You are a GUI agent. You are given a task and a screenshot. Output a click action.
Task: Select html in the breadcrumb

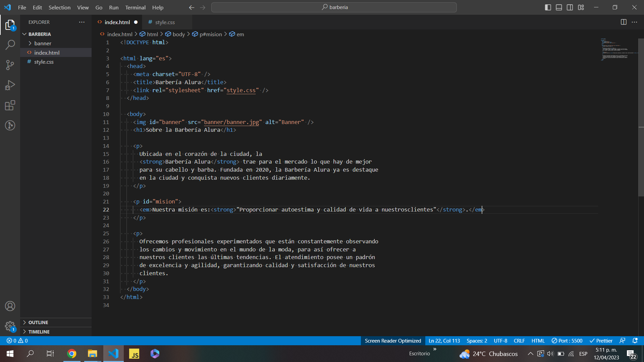pos(149,34)
